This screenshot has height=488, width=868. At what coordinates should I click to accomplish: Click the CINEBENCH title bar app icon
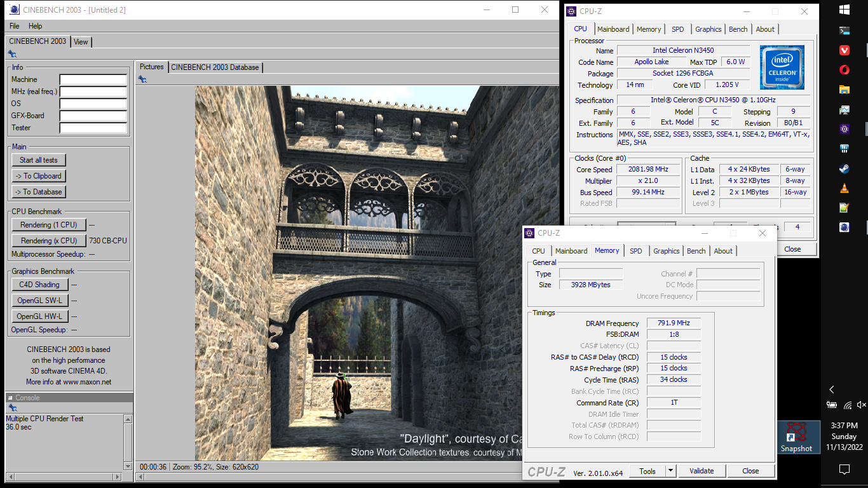tap(14, 10)
